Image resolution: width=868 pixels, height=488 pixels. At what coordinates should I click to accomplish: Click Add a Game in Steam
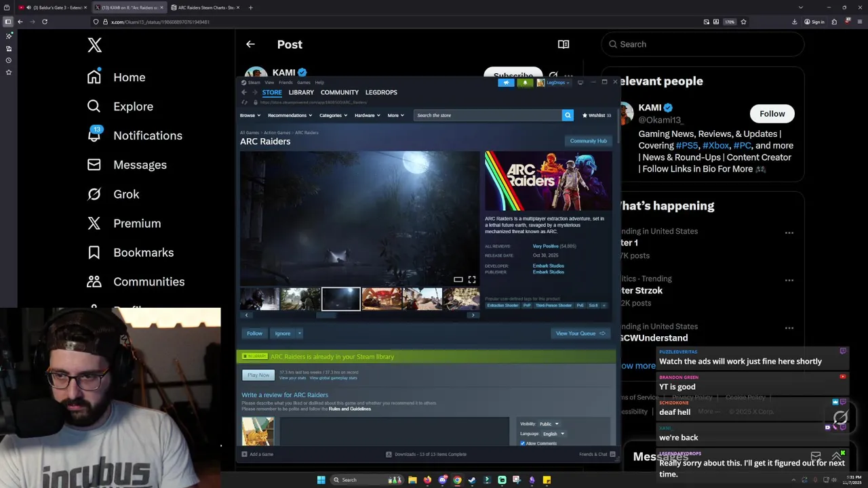(x=258, y=454)
